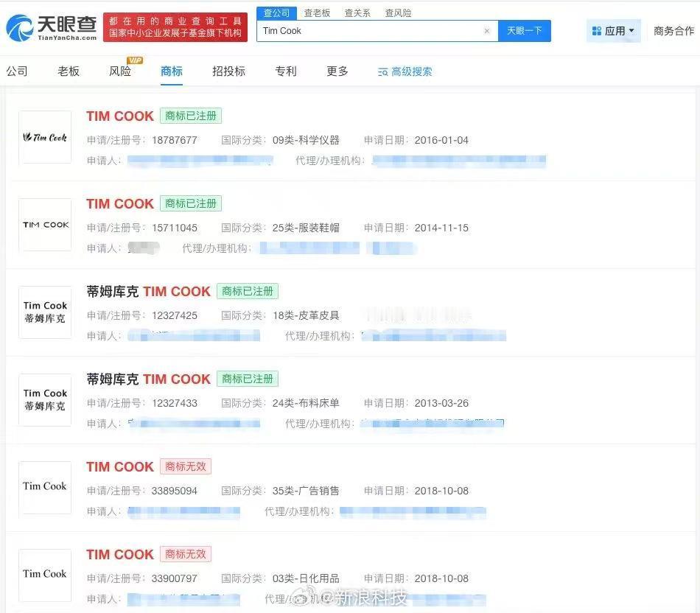This screenshot has height=613, width=700.
Task: Click the red banner advertisement beside the logo
Action: tap(175, 27)
